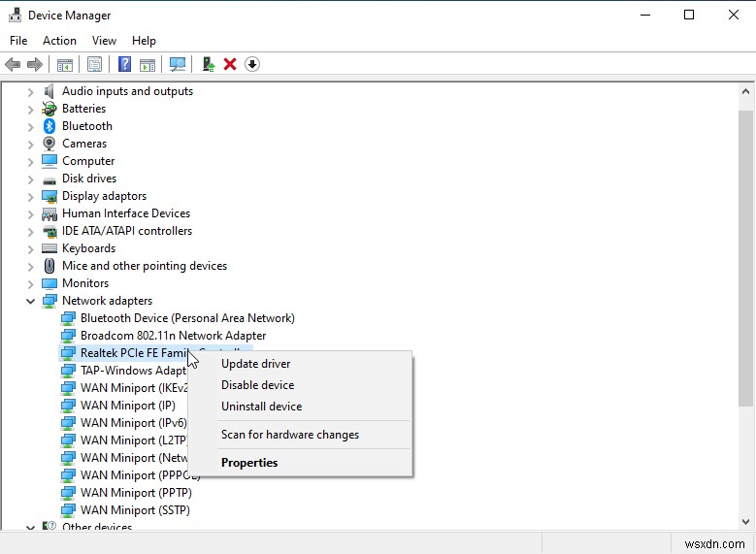
Task: Click the Display adaptors icon
Action: tap(49, 196)
